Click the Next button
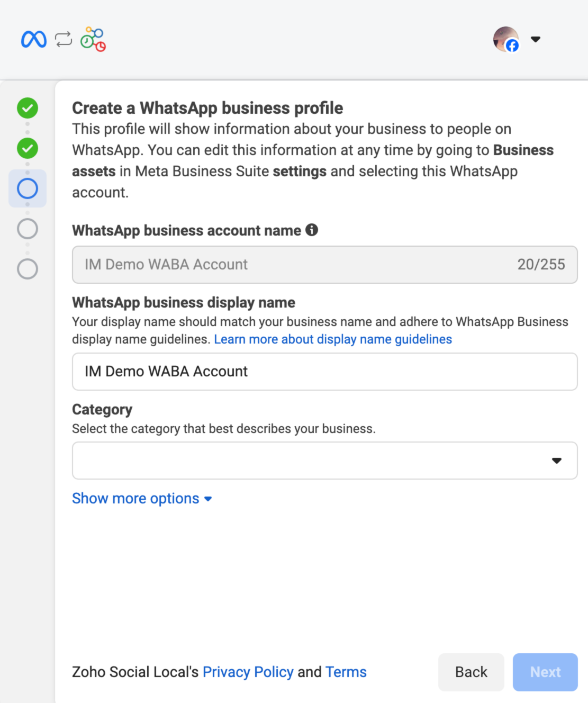Screen dimensions: 588x703 pos(545,672)
